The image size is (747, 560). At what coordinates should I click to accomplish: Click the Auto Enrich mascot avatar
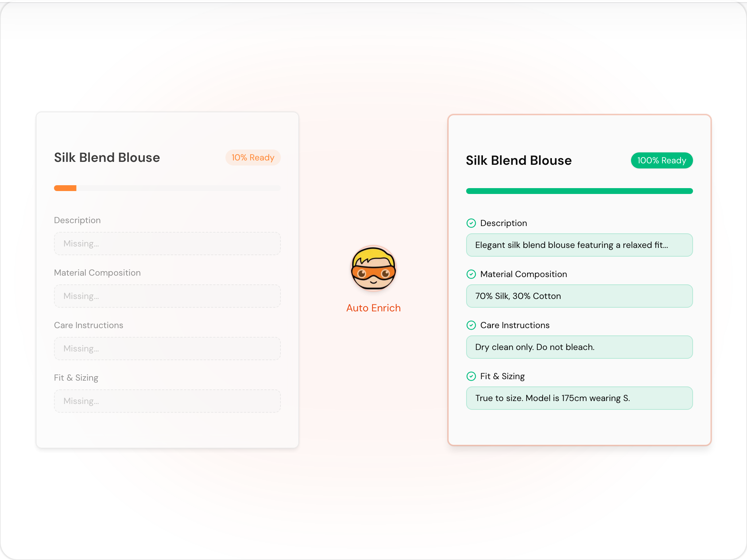click(x=373, y=268)
